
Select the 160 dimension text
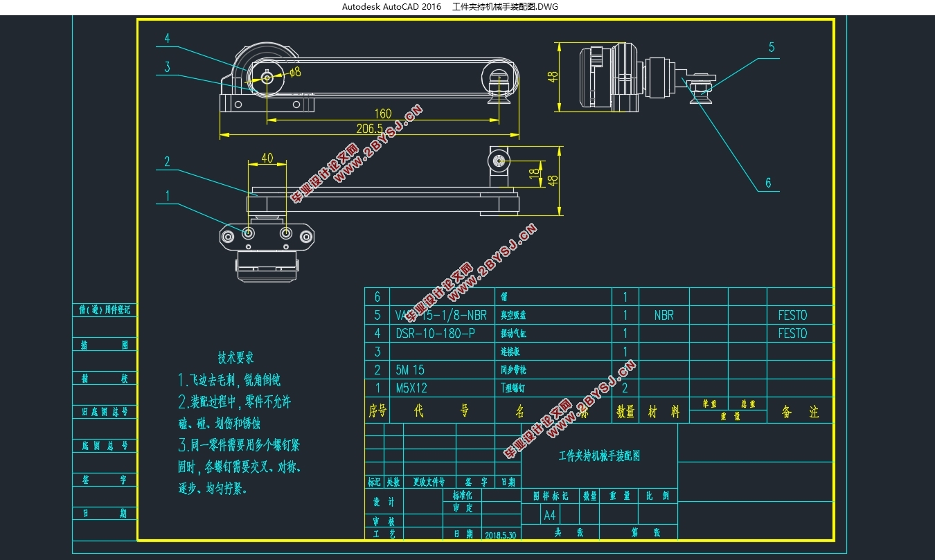click(x=383, y=114)
